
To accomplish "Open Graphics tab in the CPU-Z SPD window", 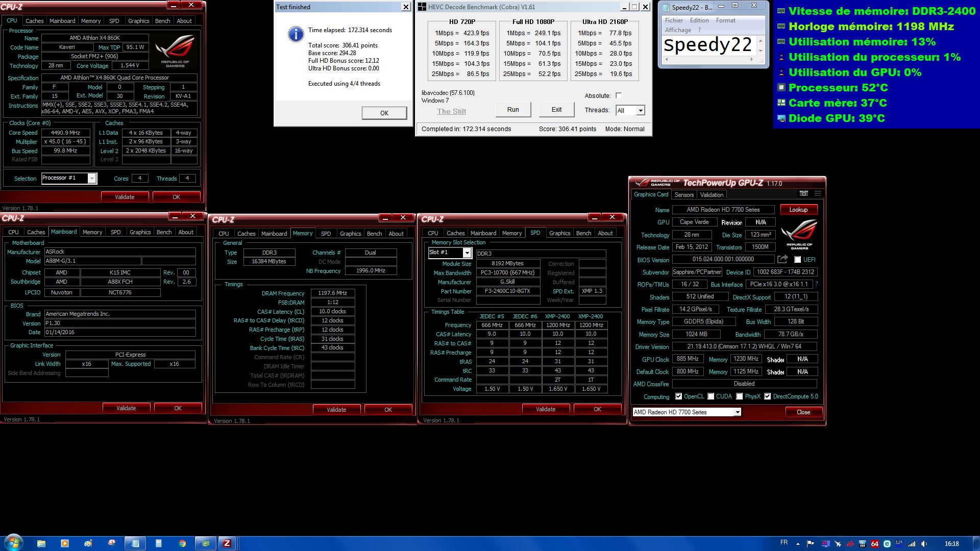I will click(559, 233).
